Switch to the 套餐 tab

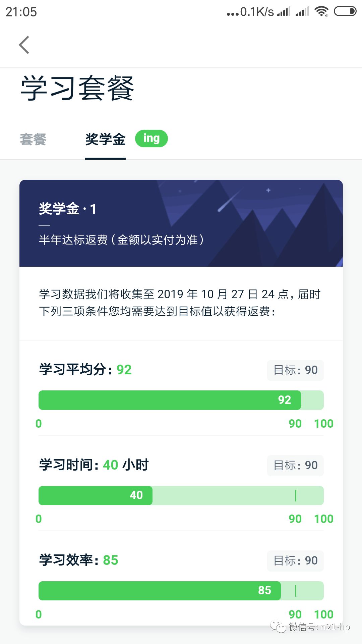33,139
